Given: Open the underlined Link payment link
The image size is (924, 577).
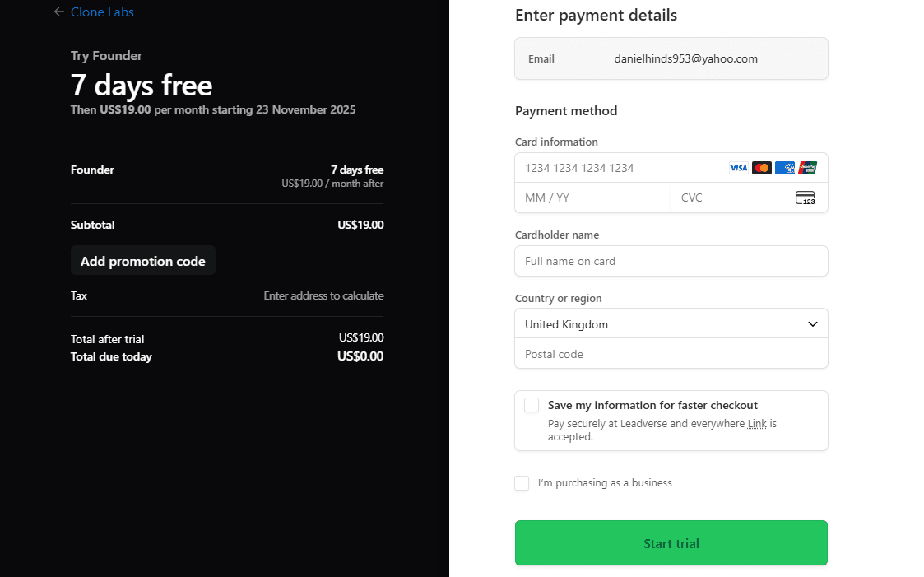Looking at the screenshot, I should [755, 423].
